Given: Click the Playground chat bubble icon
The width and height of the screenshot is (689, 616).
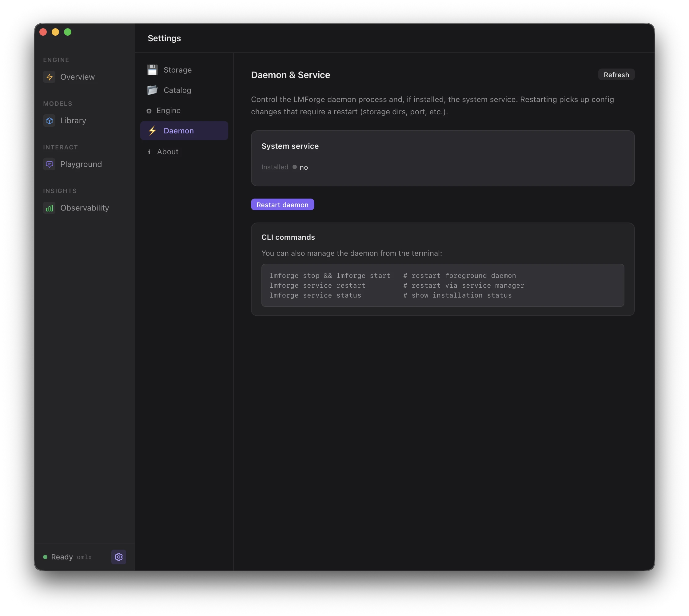Looking at the screenshot, I should coord(50,164).
